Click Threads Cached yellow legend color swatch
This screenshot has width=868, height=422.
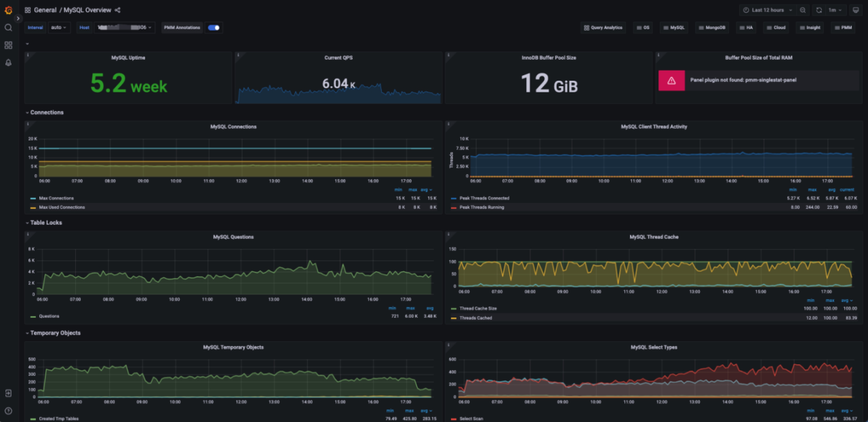click(x=453, y=318)
